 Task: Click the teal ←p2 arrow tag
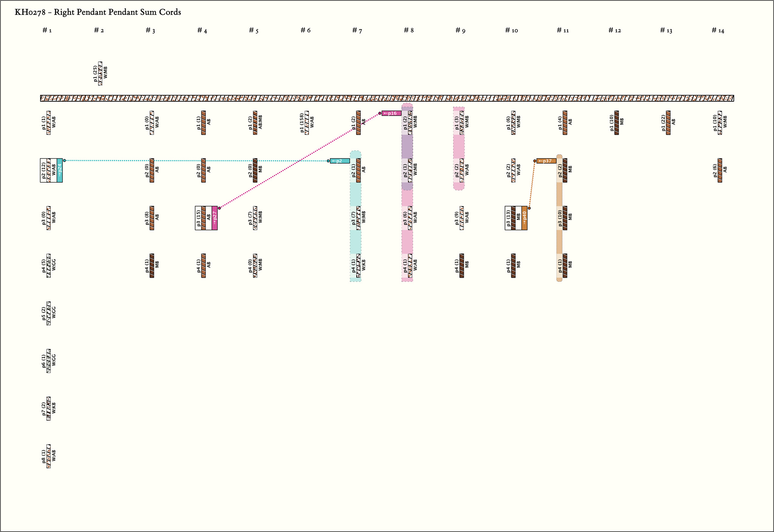[x=339, y=161]
